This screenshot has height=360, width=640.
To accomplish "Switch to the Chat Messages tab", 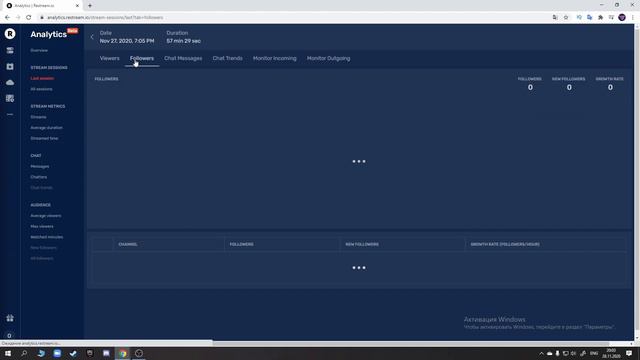I will pos(183,58).
